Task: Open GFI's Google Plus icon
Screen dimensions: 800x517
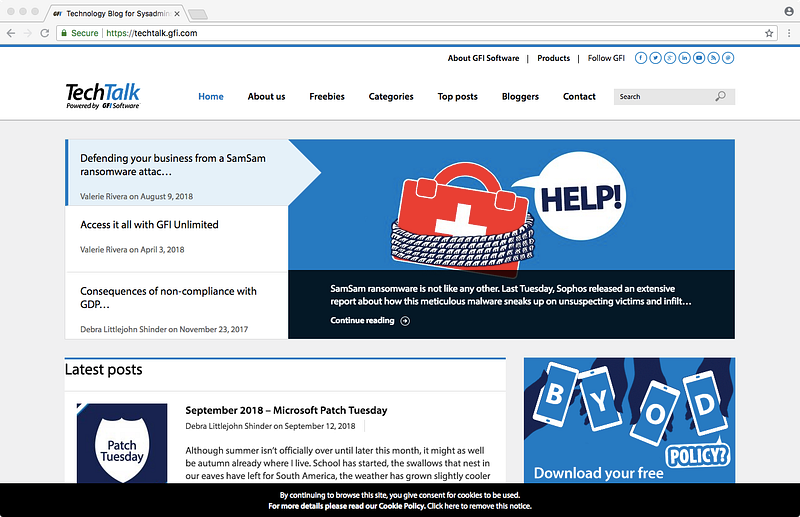Action: coord(670,58)
